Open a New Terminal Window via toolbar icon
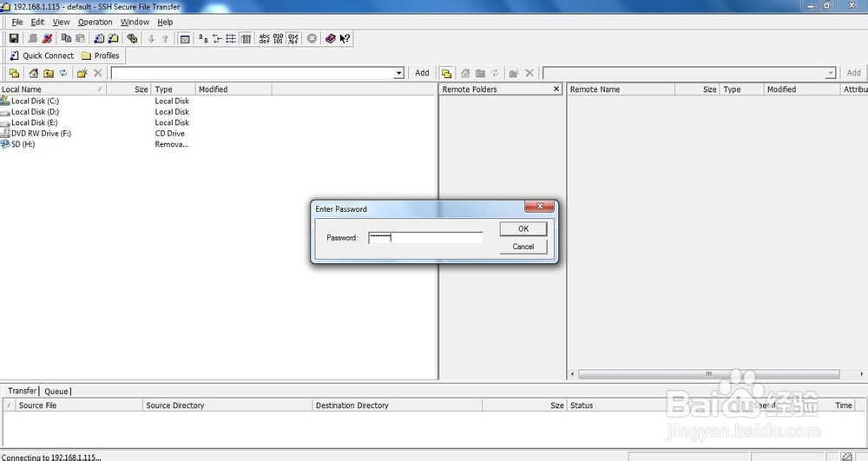Screen dimensions: 868x461 pyautogui.click(x=99, y=38)
